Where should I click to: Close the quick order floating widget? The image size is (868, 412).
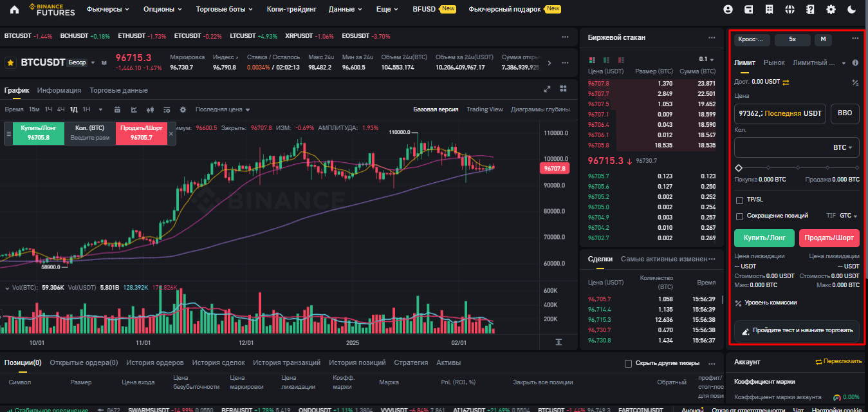(x=171, y=133)
